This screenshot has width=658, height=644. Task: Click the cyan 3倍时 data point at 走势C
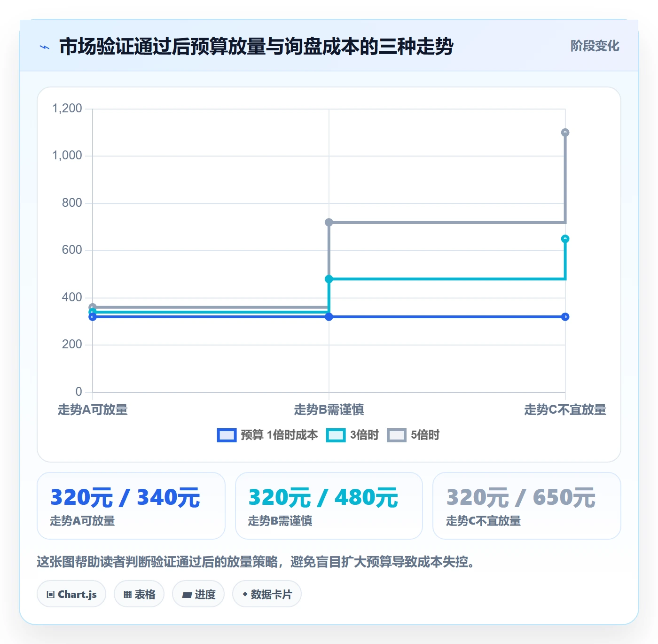tap(565, 239)
